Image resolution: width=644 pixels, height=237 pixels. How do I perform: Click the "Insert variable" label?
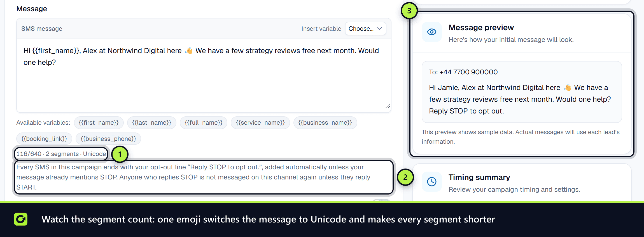pyautogui.click(x=321, y=29)
